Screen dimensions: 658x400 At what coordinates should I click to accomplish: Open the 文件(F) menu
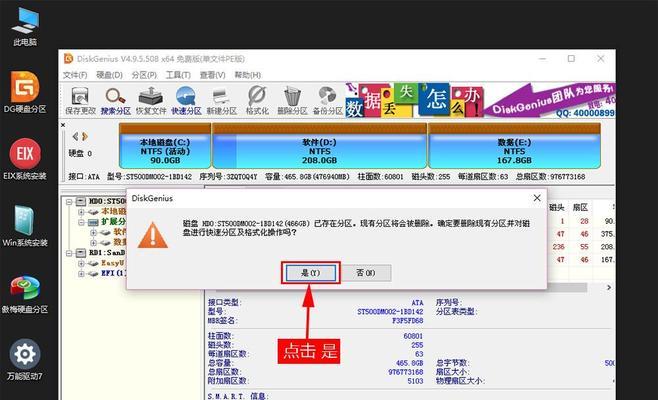75,75
